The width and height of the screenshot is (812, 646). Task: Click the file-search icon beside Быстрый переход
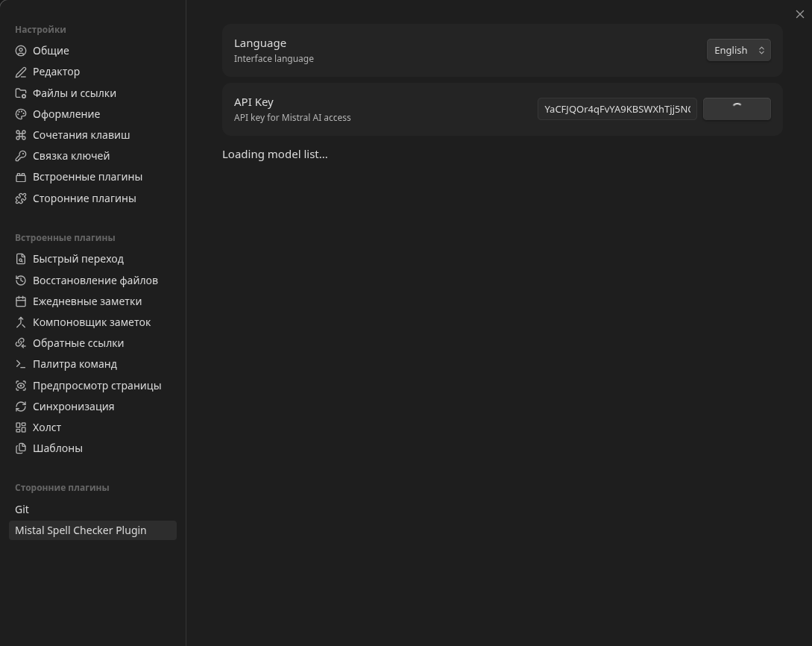21,259
